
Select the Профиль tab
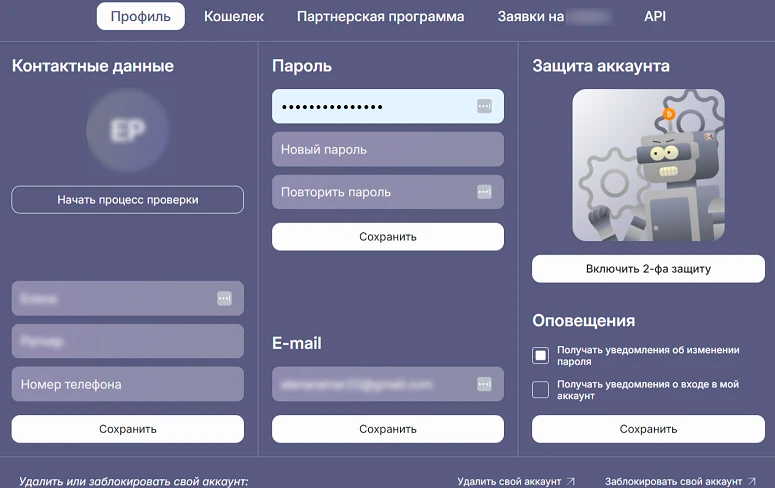click(141, 16)
